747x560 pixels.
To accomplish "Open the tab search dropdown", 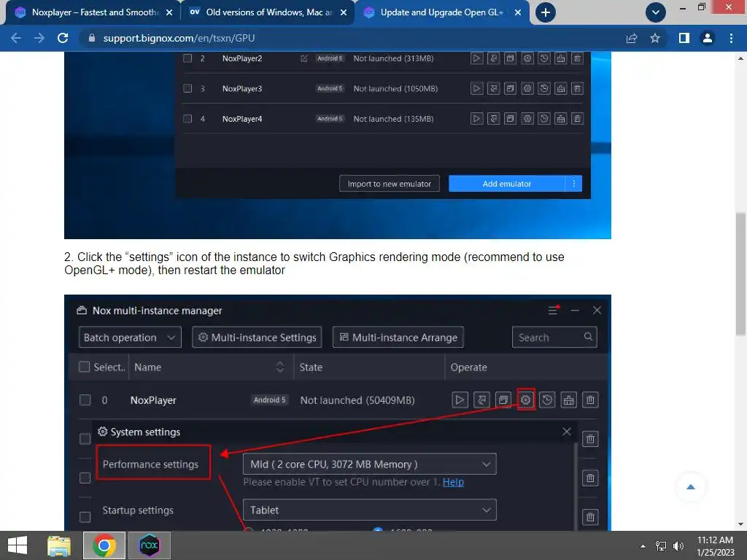I will click(x=656, y=12).
